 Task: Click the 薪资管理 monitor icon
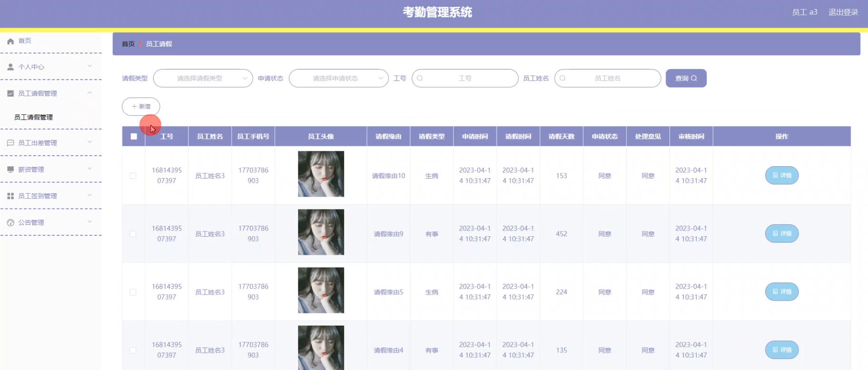[10, 170]
